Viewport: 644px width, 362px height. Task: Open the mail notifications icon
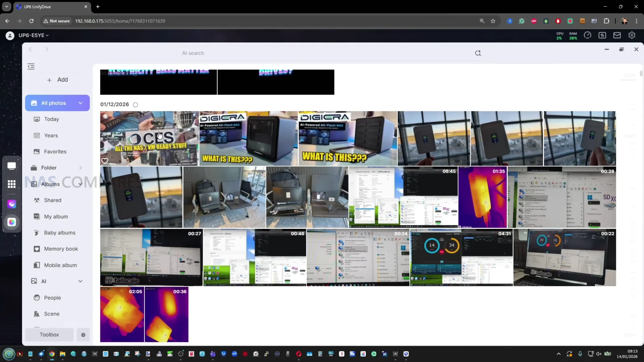[617, 35]
